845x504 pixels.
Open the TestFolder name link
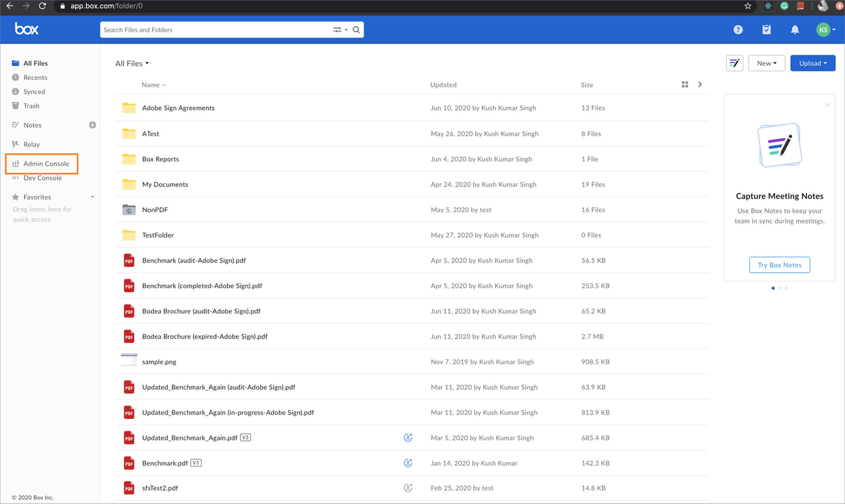(158, 235)
